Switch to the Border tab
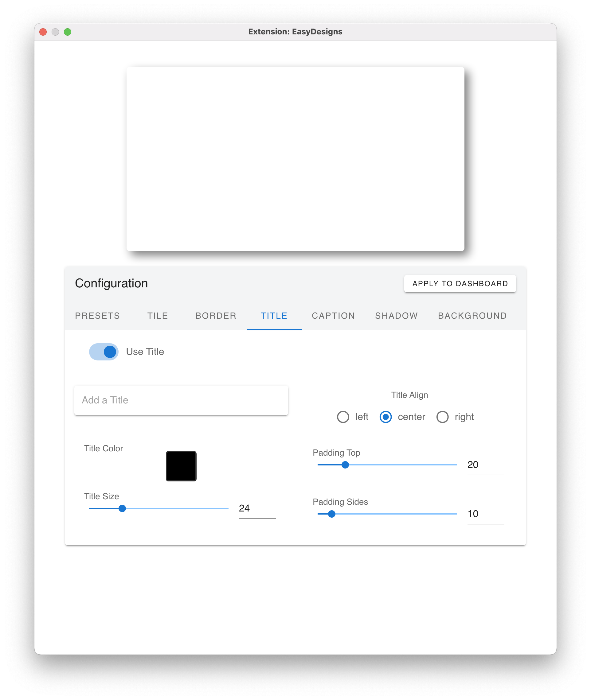591x700 pixels. pos(216,316)
